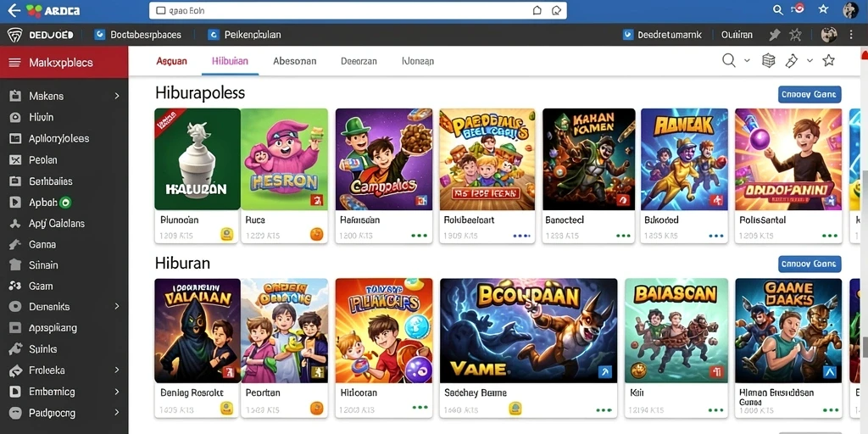Click the blue button beside Hiburapoless heading

tap(810, 94)
